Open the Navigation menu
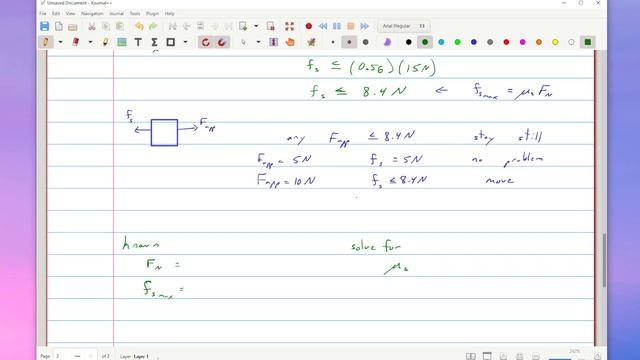 tap(92, 13)
